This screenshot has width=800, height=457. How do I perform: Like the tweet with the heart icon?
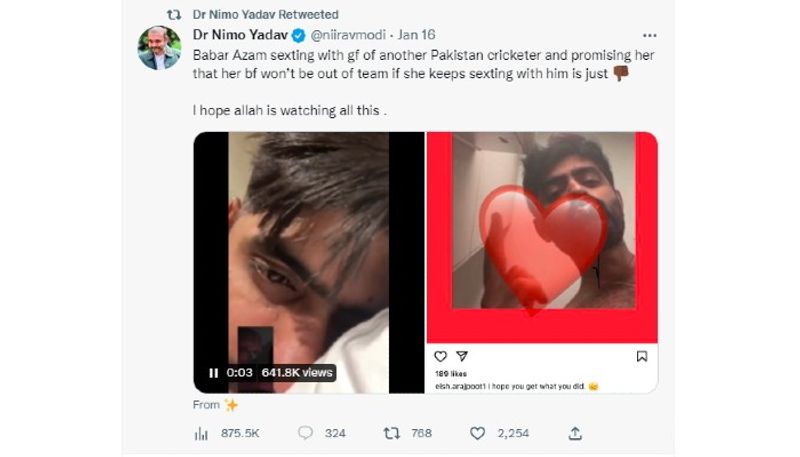[x=477, y=433]
